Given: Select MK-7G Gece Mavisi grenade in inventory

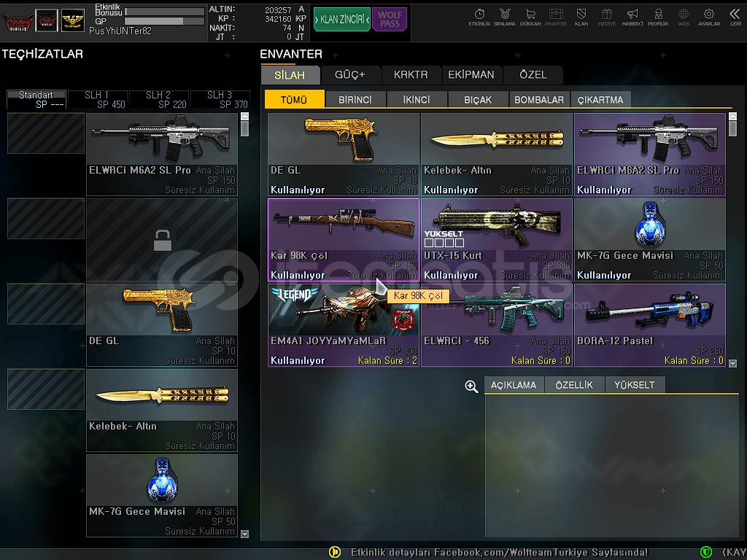Looking at the screenshot, I should click(x=650, y=240).
